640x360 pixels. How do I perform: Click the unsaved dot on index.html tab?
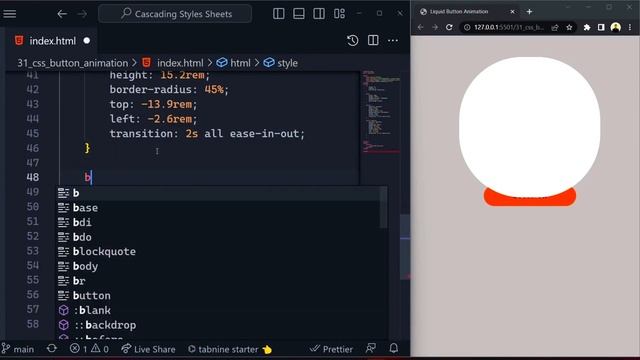(87, 41)
